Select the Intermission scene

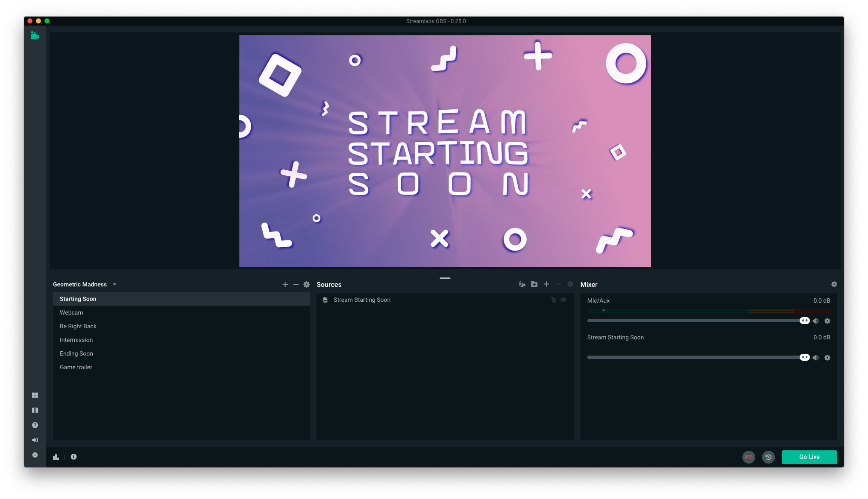[x=76, y=340]
